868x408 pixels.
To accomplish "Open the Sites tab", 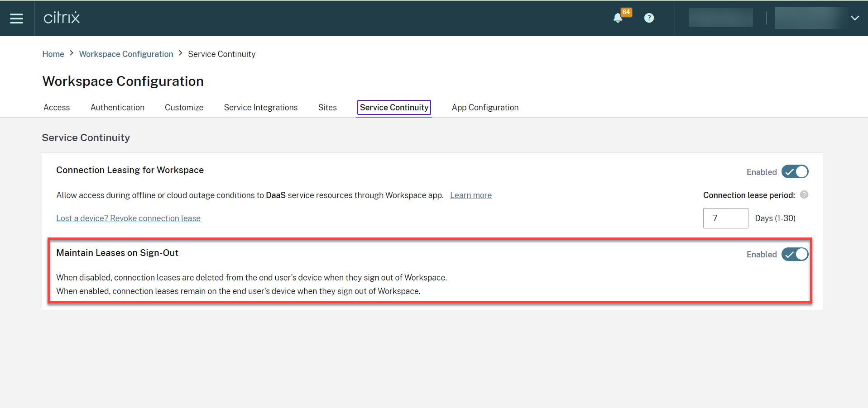I will tap(327, 108).
